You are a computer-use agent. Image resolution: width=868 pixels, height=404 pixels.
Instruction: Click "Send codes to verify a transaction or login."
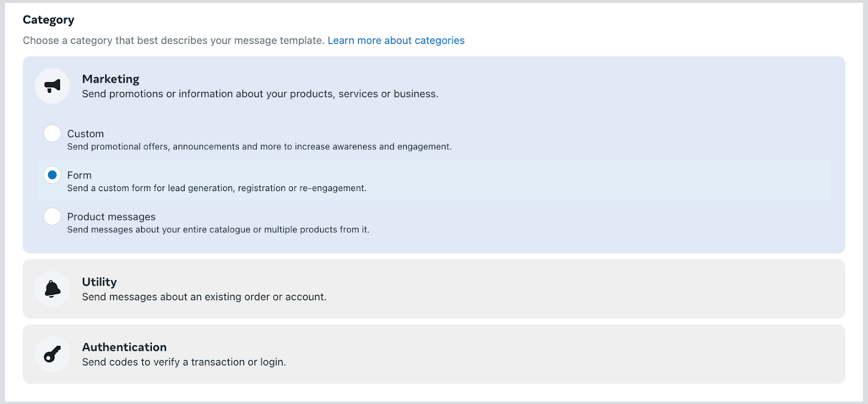(x=184, y=362)
